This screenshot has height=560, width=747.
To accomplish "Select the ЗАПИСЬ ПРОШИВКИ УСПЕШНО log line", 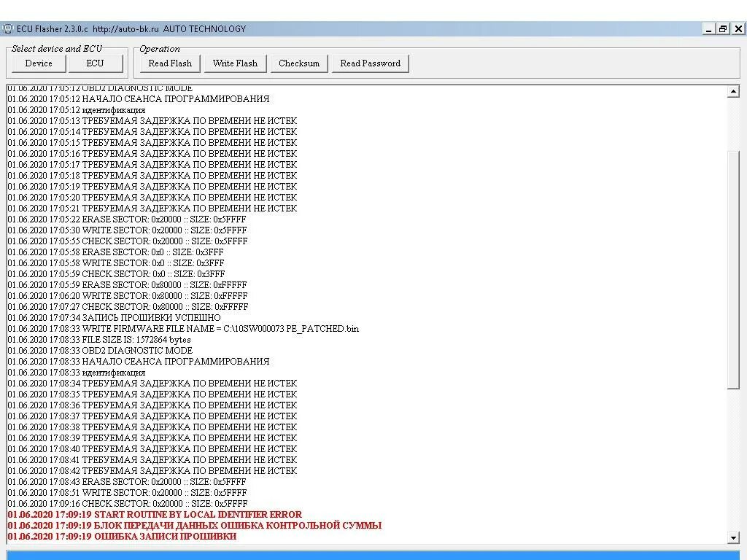I will click(x=115, y=318).
